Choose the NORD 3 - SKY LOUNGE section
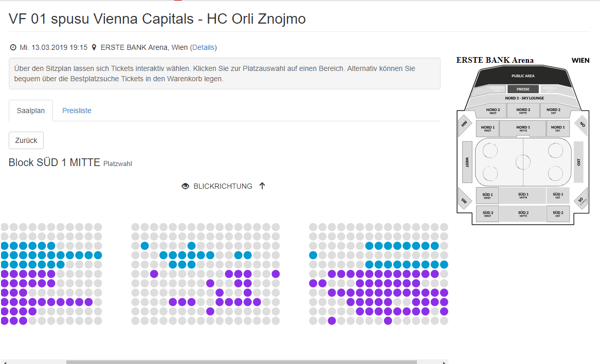Image resolution: width=600 pixels, height=364 pixels. click(x=524, y=98)
